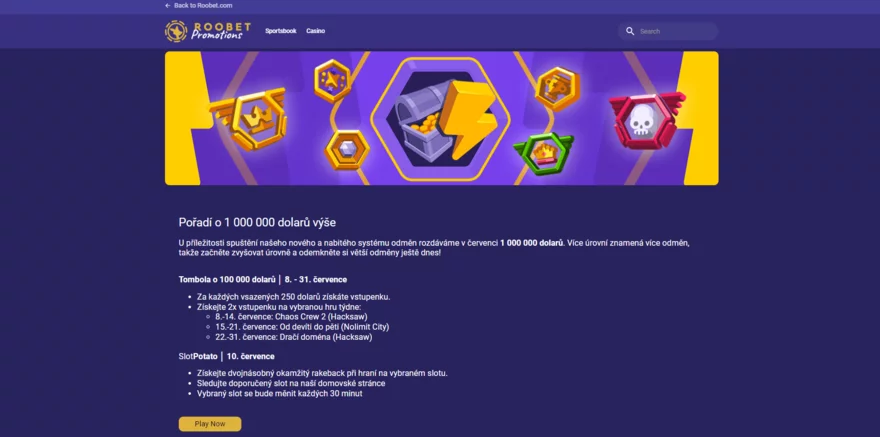Click the back arrow icon at top
The width and height of the screenshot is (880, 437).
pos(168,6)
